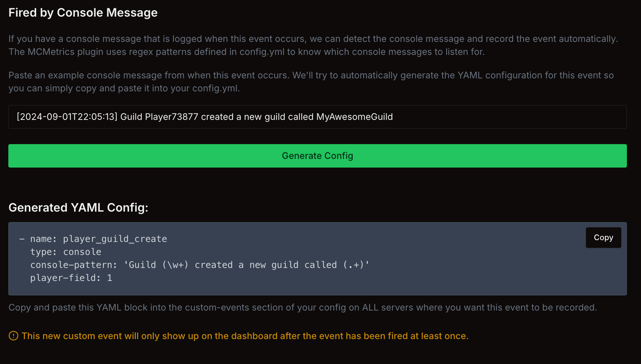Click the 'player-field: 1' YAML line
The width and height of the screenshot is (641, 364).
click(x=71, y=278)
